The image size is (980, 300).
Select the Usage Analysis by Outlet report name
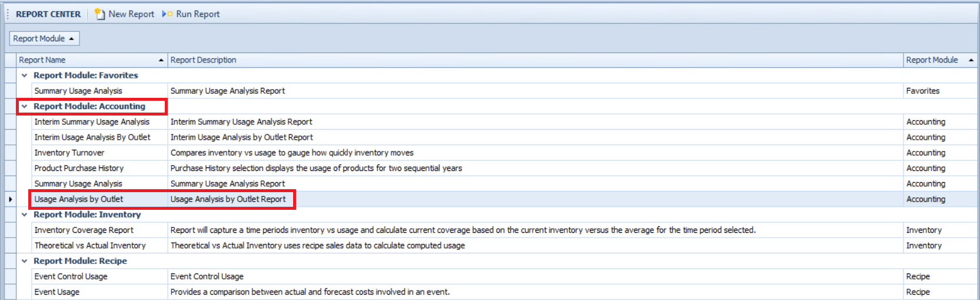click(79, 199)
